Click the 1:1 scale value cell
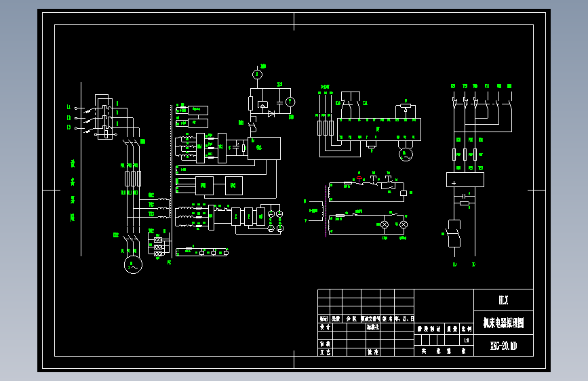The image size is (588, 381). [467, 340]
